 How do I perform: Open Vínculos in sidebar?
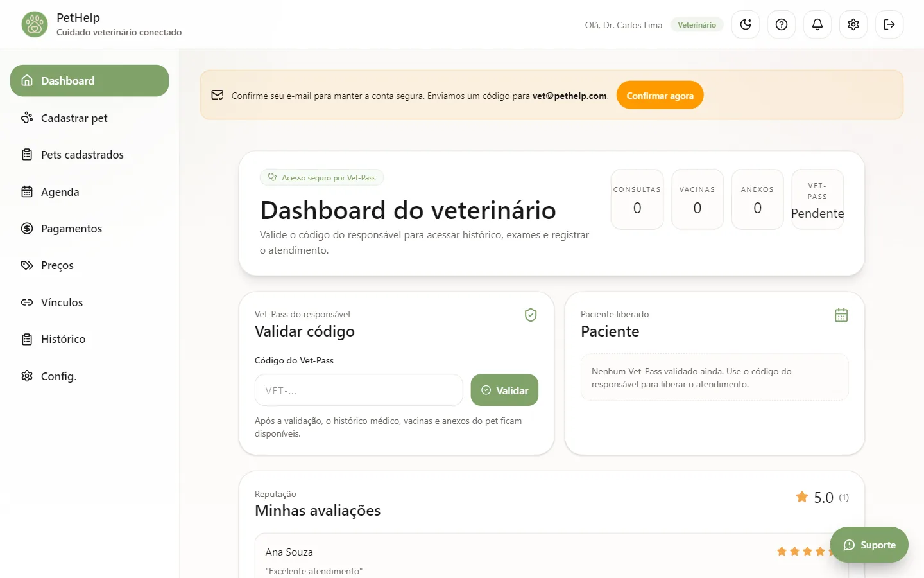(x=89, y=302)
